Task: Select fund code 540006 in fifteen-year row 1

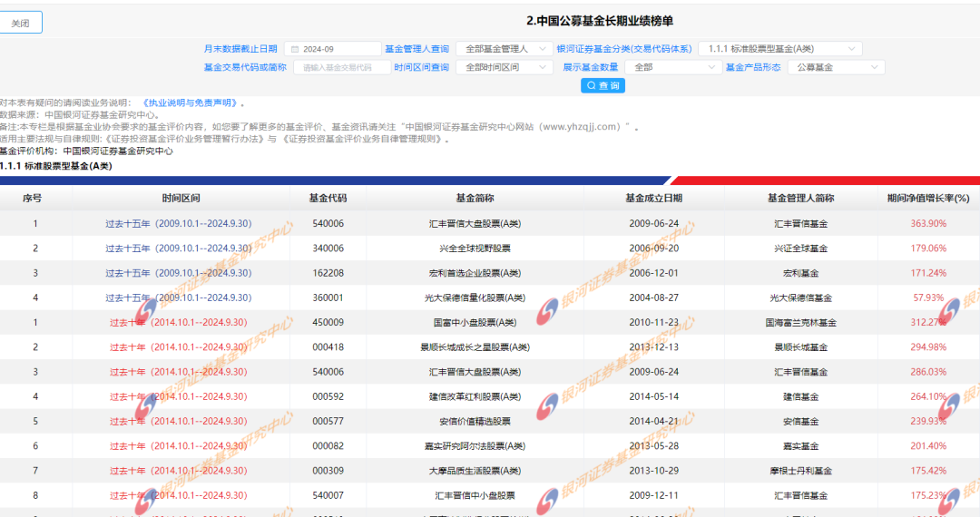Action: 328,223
